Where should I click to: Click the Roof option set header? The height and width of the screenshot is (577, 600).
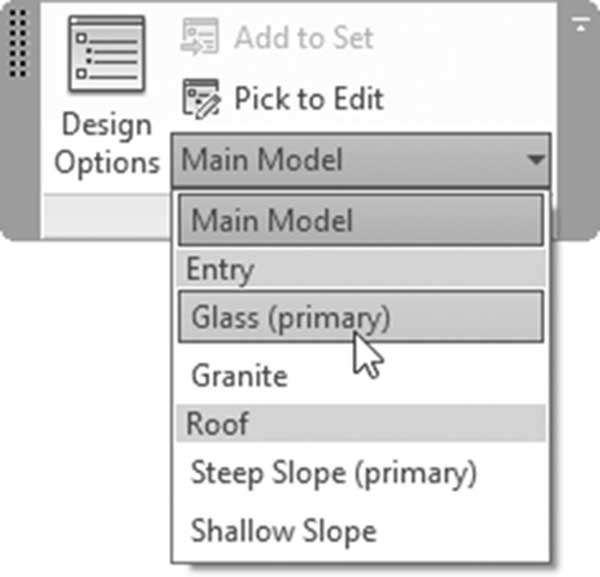361,423
